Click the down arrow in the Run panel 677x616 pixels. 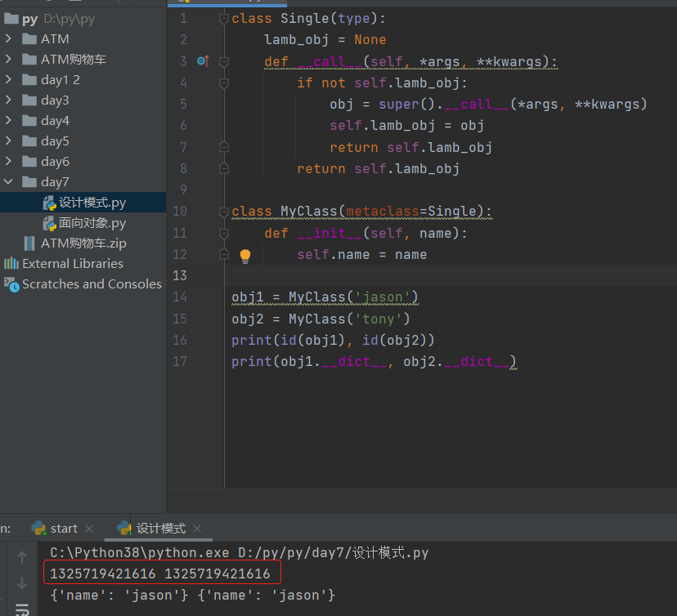pyautogui.click(x=22, y=583)
